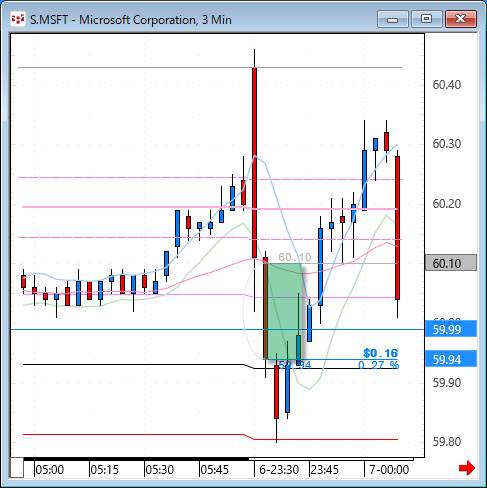Screen dimensions: 487x488
Task: Click the 60.40 price axis label
Action: pyautogui.click(x=447, y=85)
